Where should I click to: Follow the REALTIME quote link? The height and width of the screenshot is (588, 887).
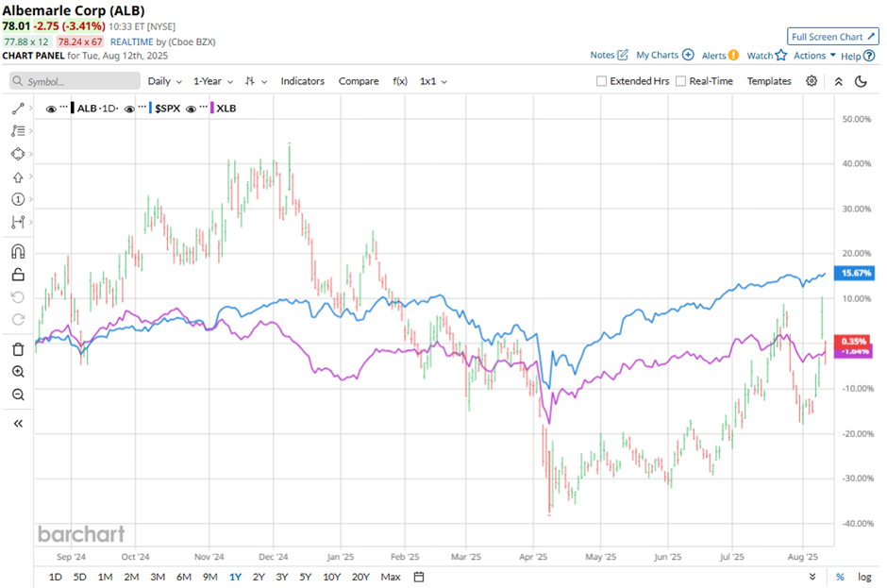[132, 42]
